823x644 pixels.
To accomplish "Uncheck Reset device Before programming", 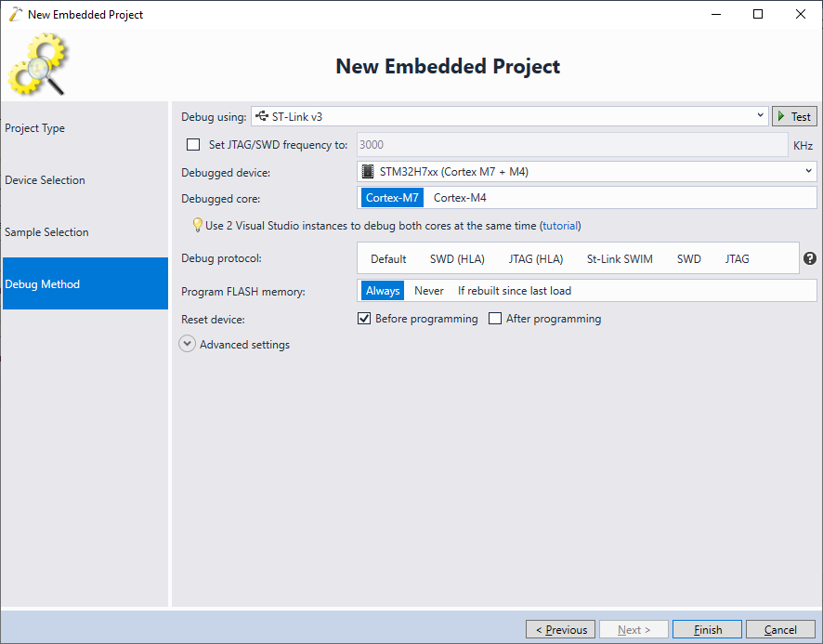I will (x=364, y=319).
